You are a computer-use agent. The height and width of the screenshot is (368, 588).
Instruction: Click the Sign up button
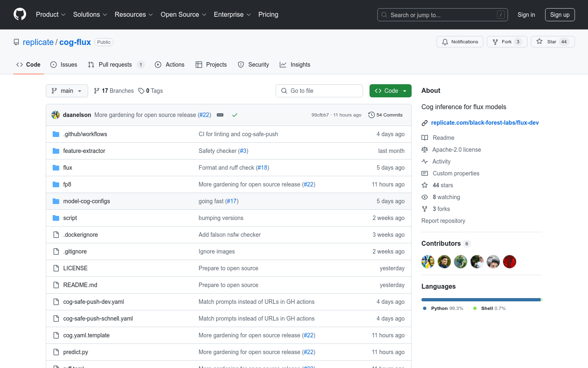(x=559, y=15)
